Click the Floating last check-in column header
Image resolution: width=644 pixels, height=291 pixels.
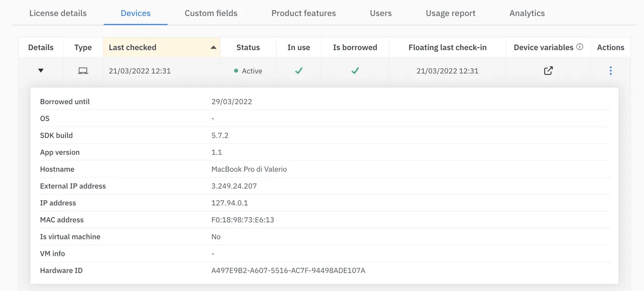coord(447,47)
